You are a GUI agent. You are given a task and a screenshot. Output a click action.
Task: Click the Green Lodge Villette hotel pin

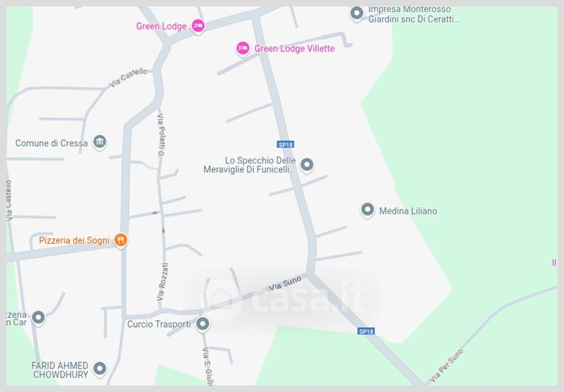243,49
